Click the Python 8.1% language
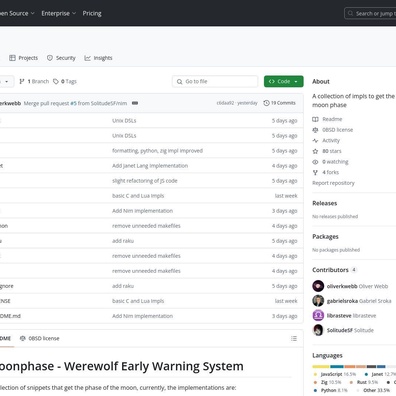The height and width of the screenshot is (396, 396). 330,390
